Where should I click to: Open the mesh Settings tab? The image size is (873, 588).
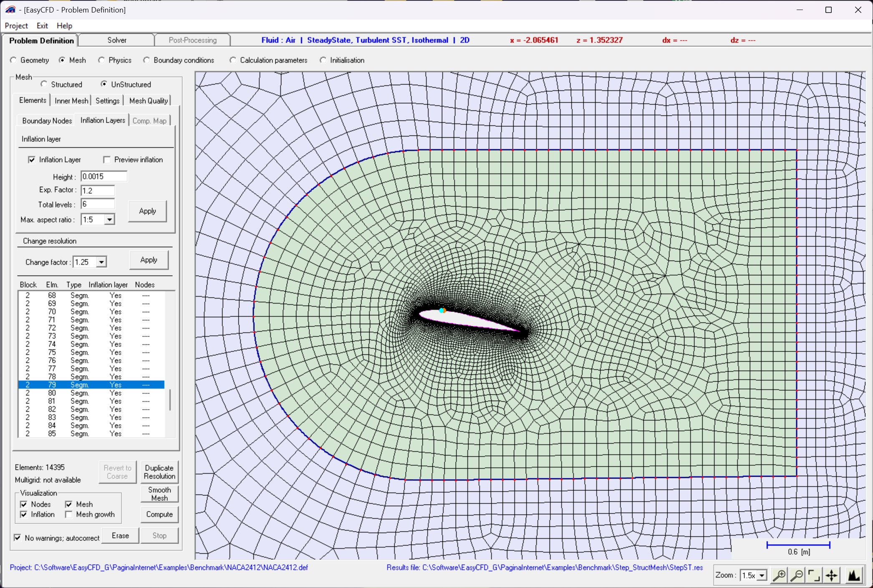point(107,101)
